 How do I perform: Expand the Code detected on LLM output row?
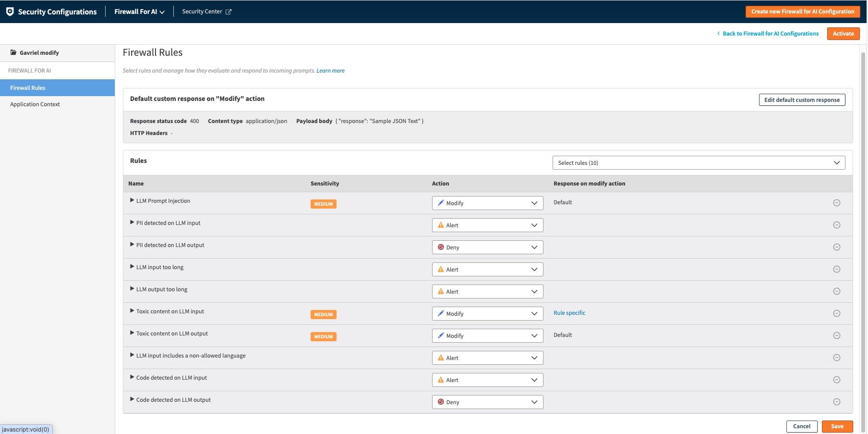tap(132, 399)
